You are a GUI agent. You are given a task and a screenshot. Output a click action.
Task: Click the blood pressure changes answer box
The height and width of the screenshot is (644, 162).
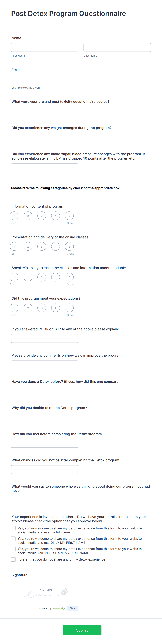click(x=44, y=167)
